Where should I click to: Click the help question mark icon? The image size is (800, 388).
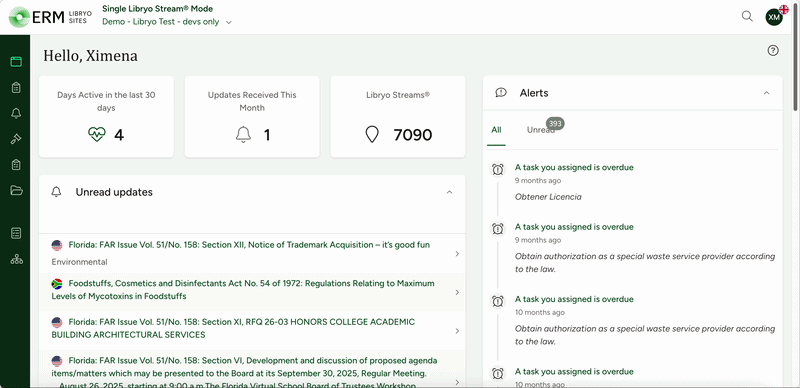click(773, 51)
